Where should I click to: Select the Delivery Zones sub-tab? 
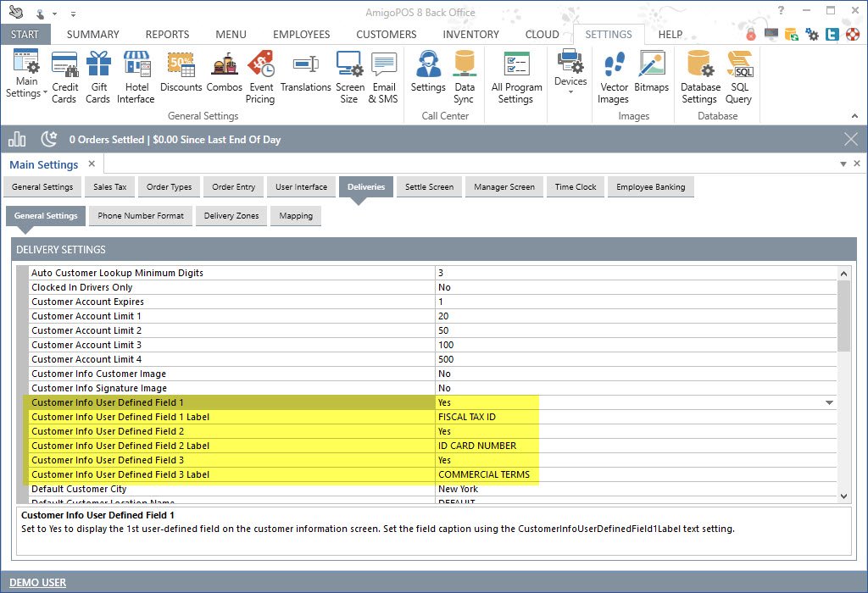coord(231,216)
